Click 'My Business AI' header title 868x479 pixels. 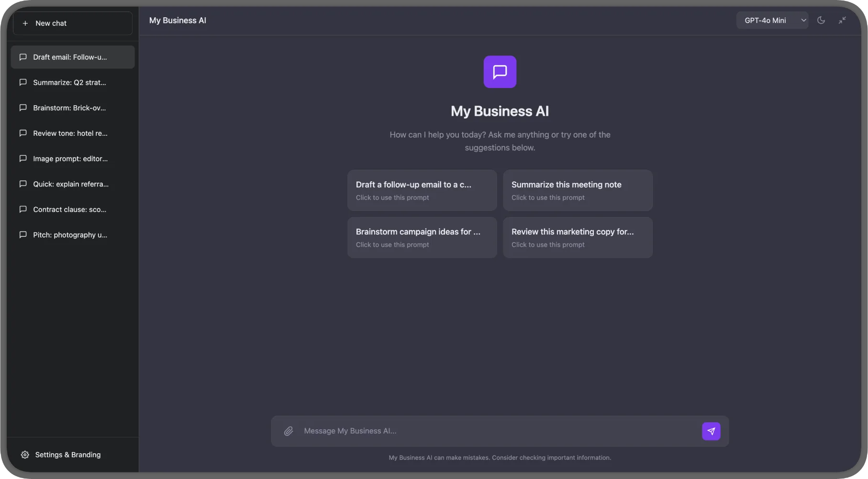tap(178, 21)
